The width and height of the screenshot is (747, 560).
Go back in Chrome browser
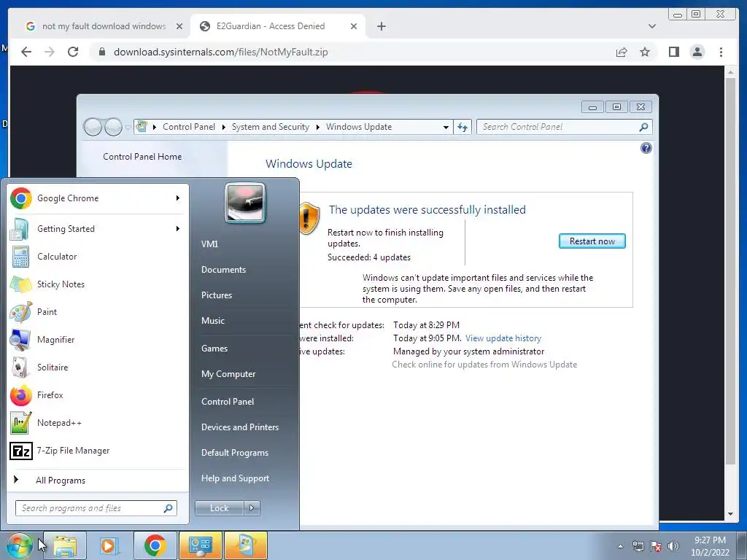(26, 52)
